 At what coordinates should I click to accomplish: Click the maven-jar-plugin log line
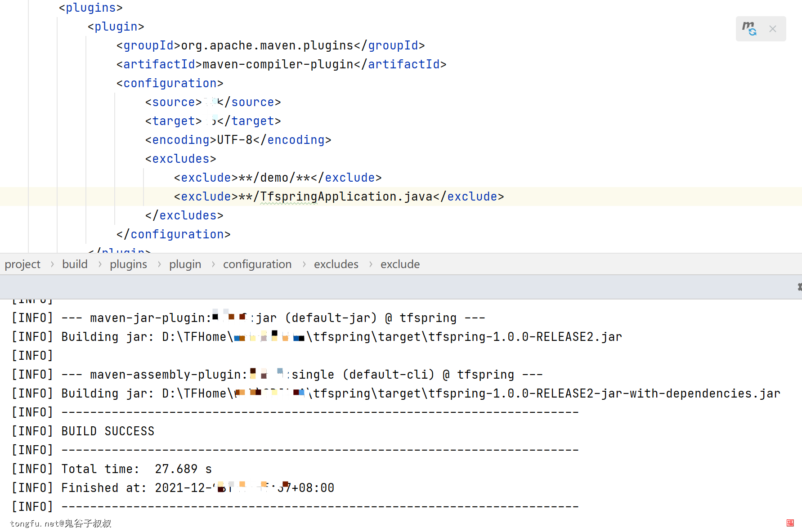tap(248, 318)
